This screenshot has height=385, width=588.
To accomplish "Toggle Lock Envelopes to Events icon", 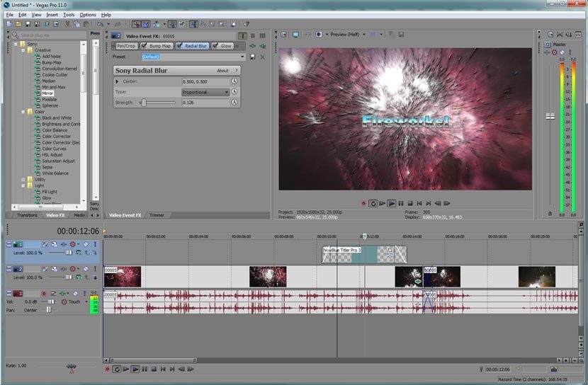I will click(x=172, y=24).
